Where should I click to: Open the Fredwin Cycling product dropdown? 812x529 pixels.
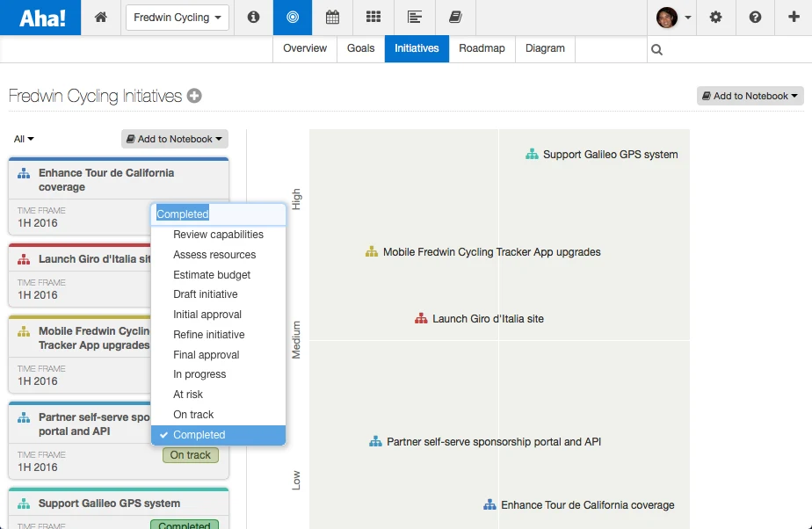178,18
